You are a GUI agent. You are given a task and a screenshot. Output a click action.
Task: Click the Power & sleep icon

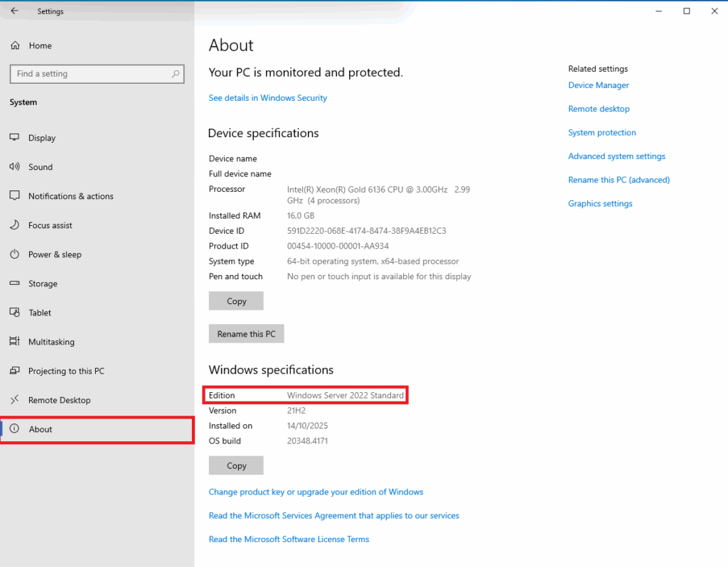coord(15,254)
